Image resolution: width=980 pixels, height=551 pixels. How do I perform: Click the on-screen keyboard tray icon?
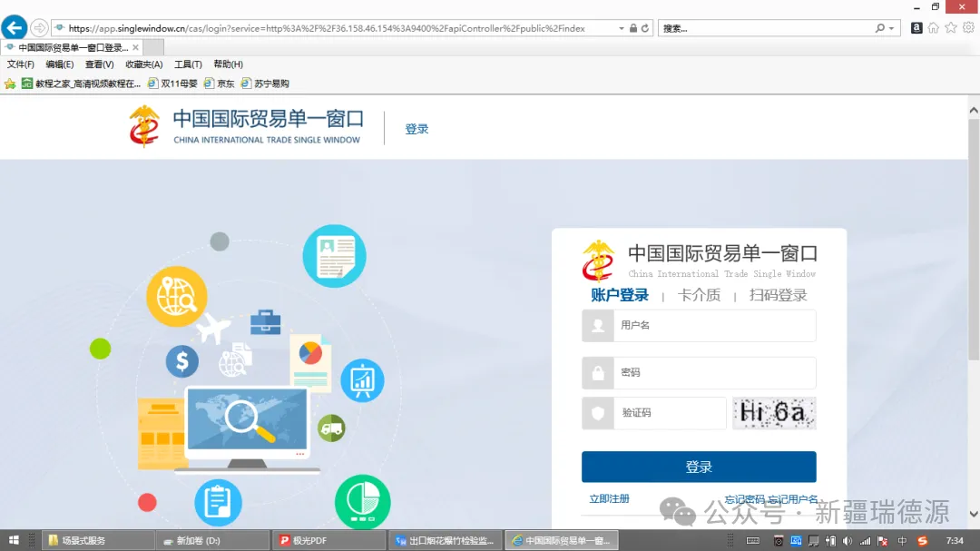point(753,541)
